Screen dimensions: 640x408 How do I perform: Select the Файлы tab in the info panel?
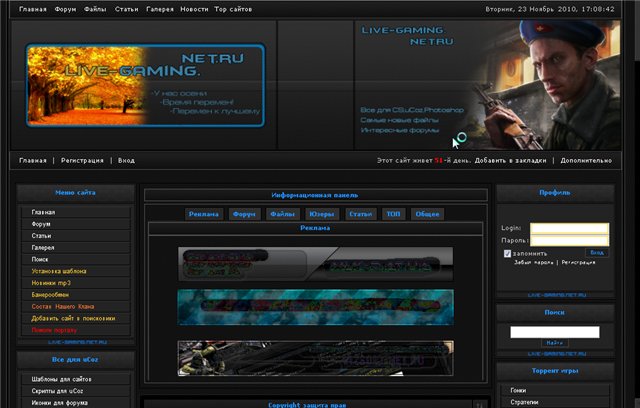click(282, 214)
